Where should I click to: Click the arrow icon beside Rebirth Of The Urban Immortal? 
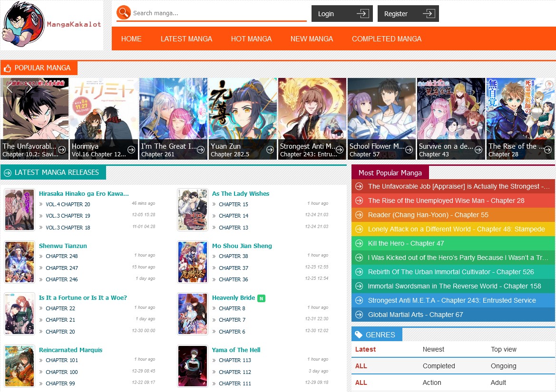(x=359, y=272)
